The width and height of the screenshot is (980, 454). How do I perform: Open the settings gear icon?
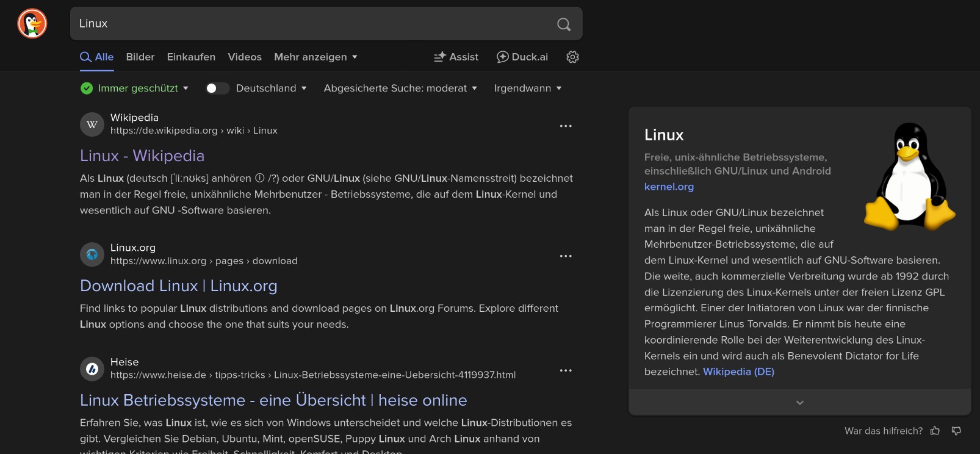click(x=572, y=57)
